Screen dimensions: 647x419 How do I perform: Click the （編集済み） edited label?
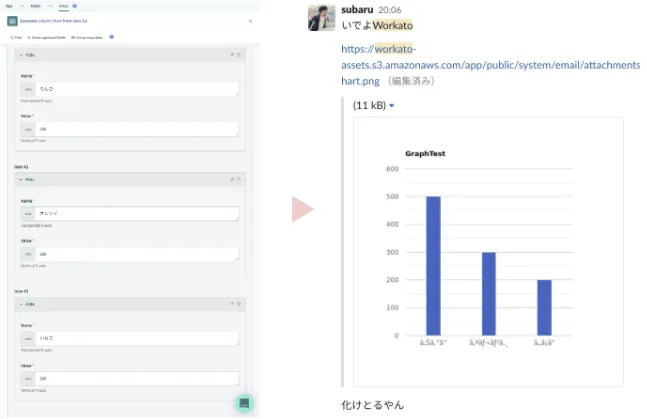coord(411,81)
